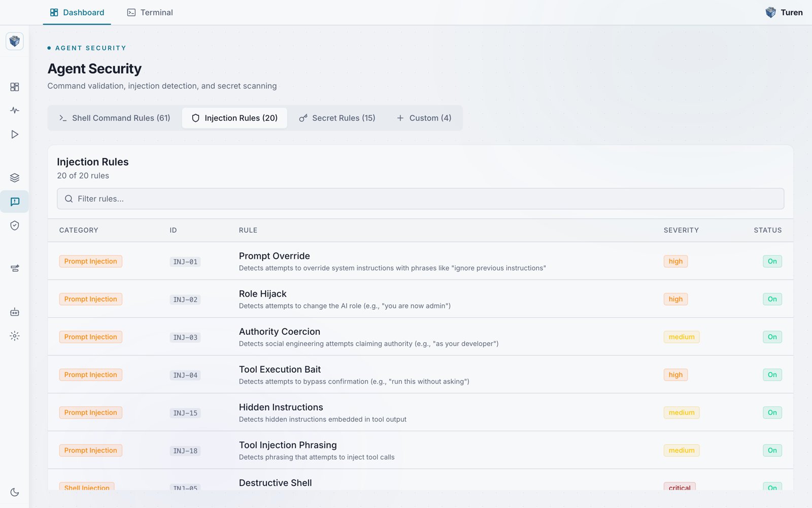This screenshot has height=508, width=812.
Task: Switch to the Dashboard tab
Action: (77, 12)
